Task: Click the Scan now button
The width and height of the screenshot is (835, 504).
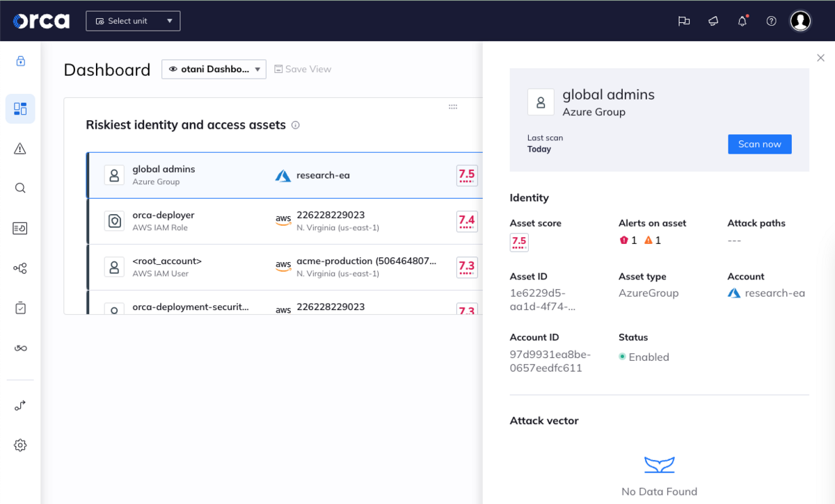Action: tap(760, 144)
